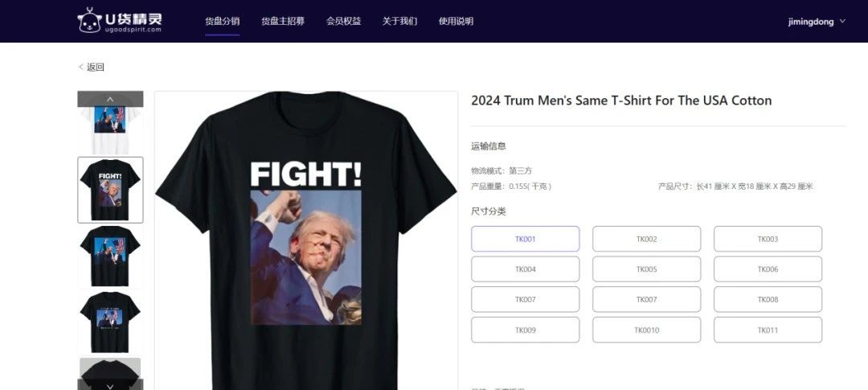The width and height of the screenshot is (868, 390).
Task: Select size option TK001
Action: (x=526, y=239)
